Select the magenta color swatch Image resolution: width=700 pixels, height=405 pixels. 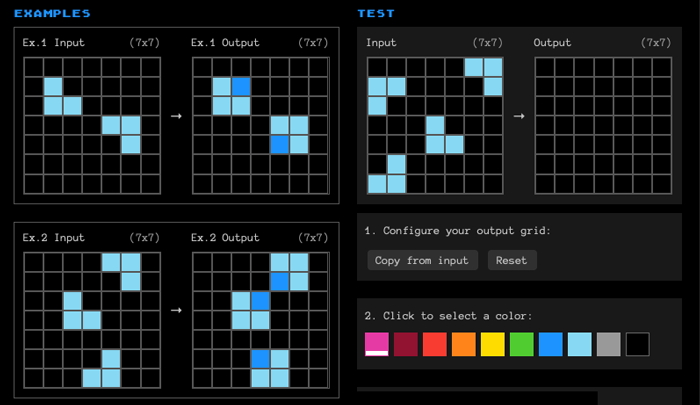[x=377, y=345]
